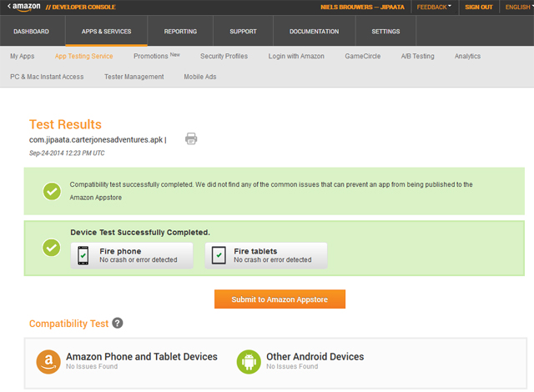The width and height of the screenshot is (534, 392).
Task: Open PC & Mac Instant Access
Action: coord(47,77)
